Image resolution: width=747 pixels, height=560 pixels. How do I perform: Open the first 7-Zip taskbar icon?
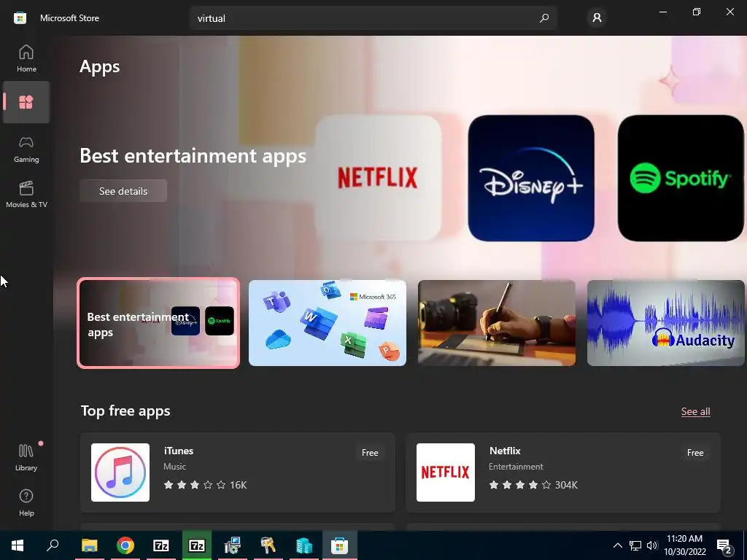(161, 545)
